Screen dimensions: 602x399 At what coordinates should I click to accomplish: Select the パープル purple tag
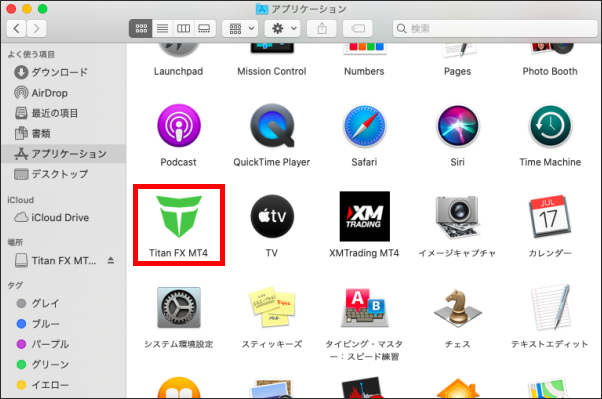(x=63, y=344)
